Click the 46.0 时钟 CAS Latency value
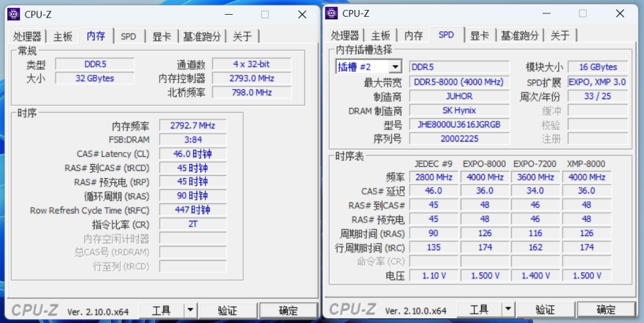The image size is (644, 323). click(193, 154)
